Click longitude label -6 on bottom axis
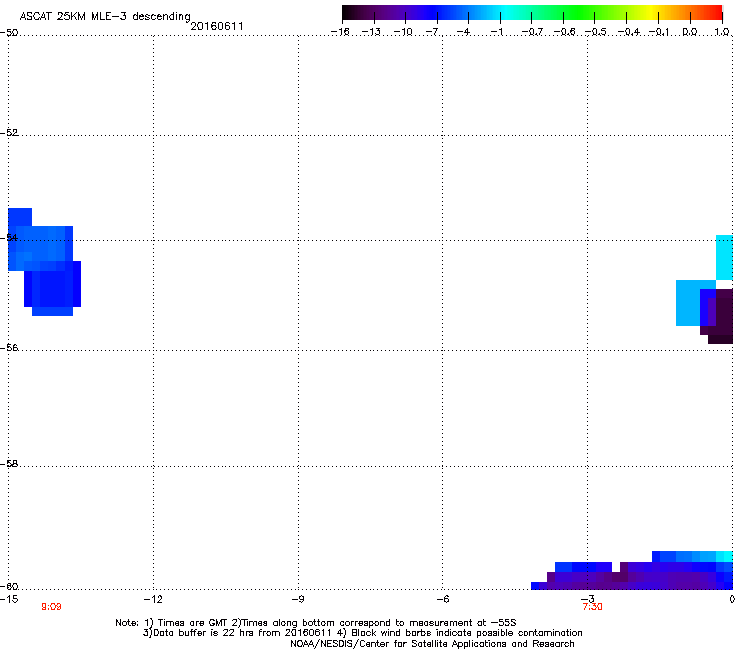Viewport: 740px width, 650px height. pyautogui.click(x=442, y=599)
